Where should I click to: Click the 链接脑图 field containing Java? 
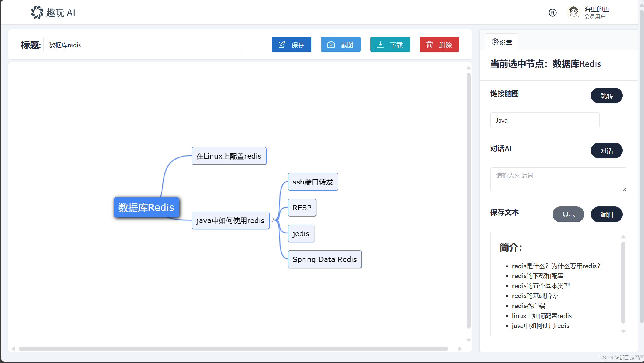545,120
